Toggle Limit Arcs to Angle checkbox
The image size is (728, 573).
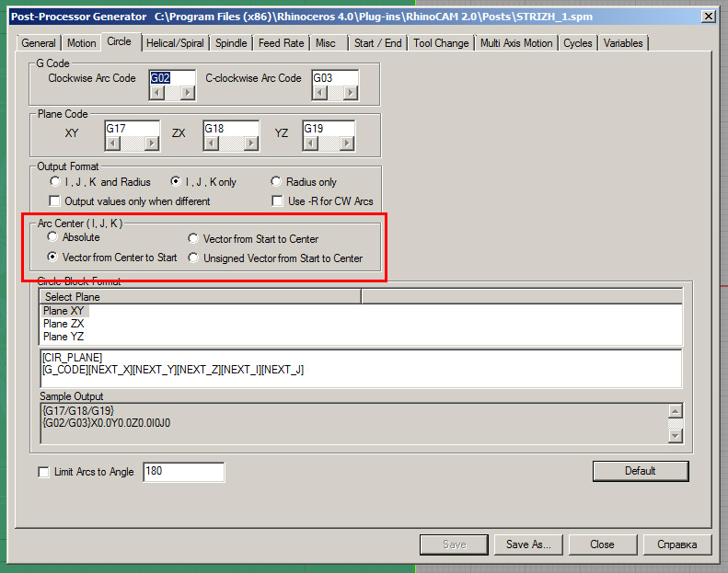pos(43,473)
